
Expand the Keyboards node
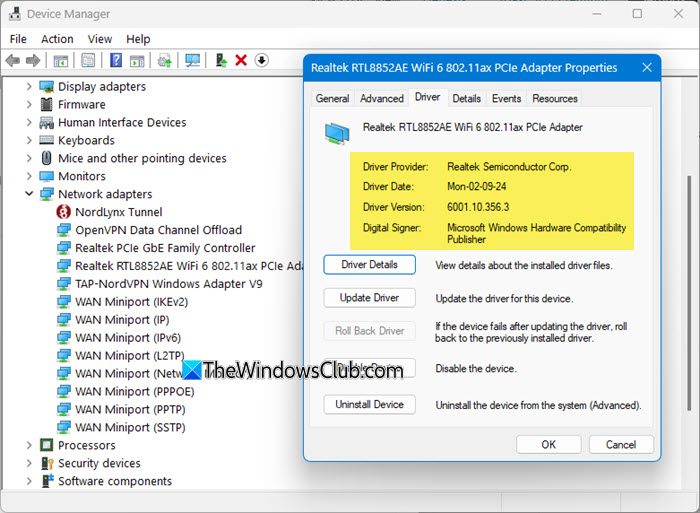pos(29,140)
